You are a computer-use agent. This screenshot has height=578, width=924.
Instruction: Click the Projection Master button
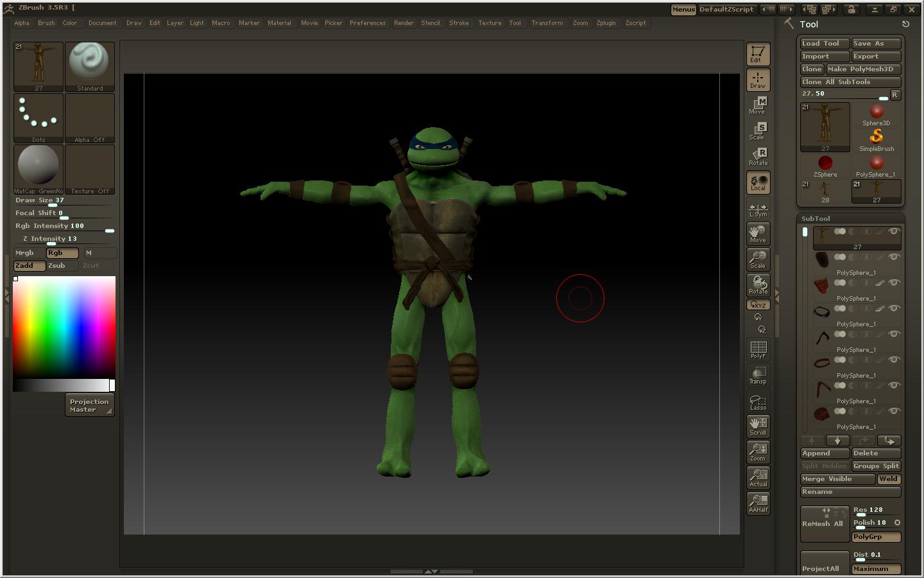coord(90,405)
